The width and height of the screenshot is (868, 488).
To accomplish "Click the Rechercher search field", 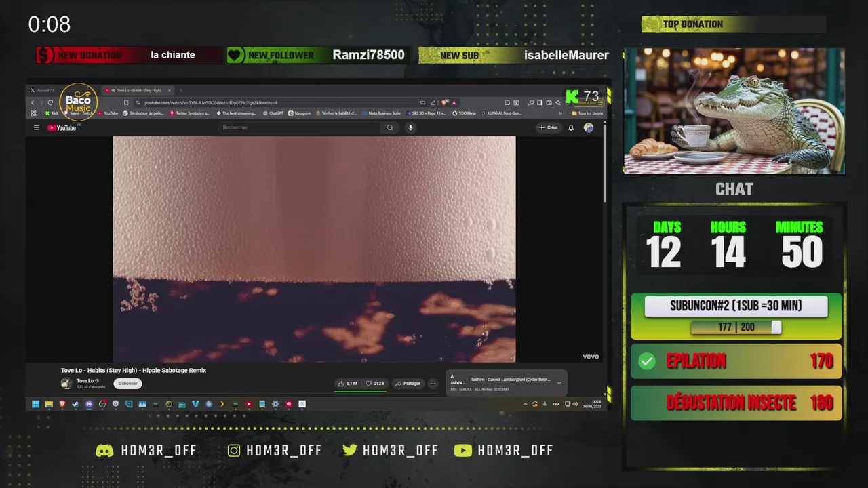I will (298, 127).
